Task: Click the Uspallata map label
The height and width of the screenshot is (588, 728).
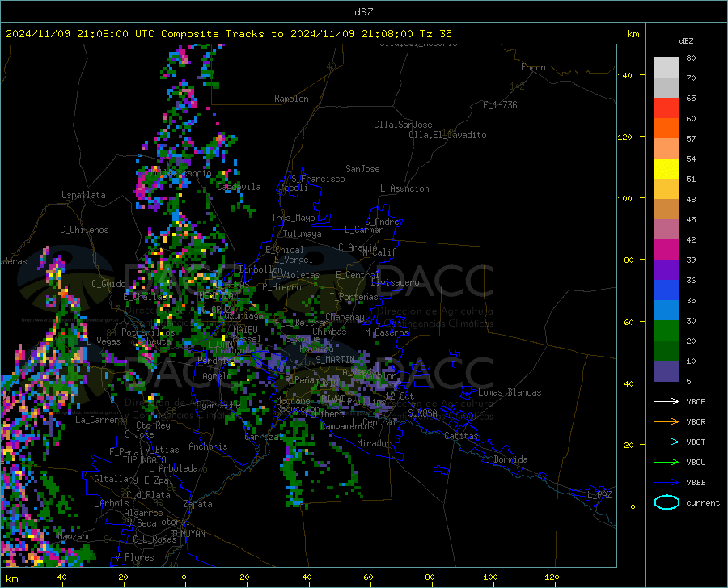Action: click(83, 195)
